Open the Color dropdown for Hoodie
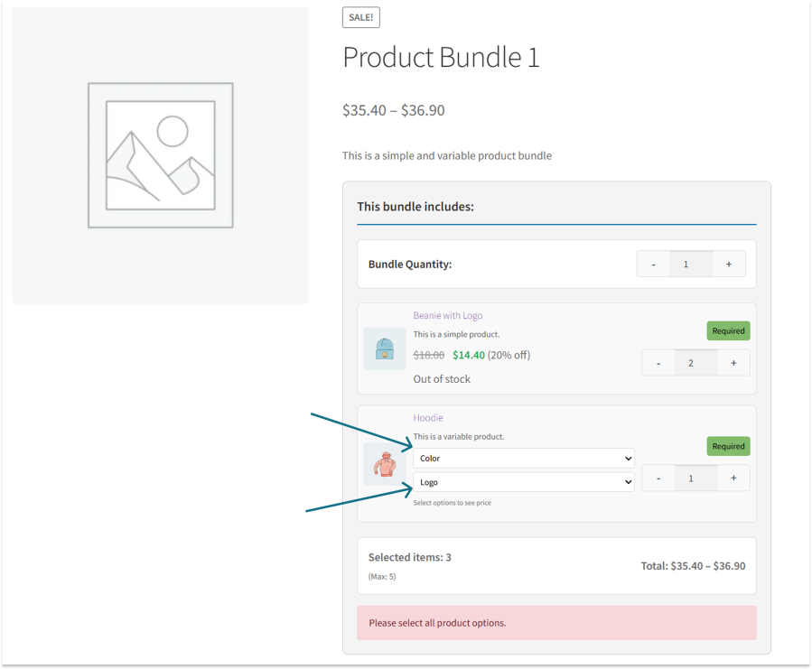Image resolution: width=812 pixels, height=669 pixels. coord(524,458)
